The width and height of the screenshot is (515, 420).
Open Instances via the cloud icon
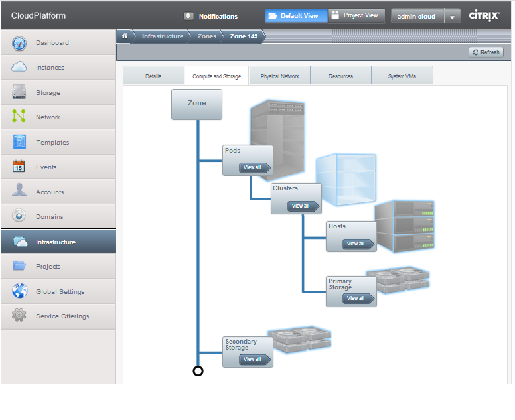point(19,68)
